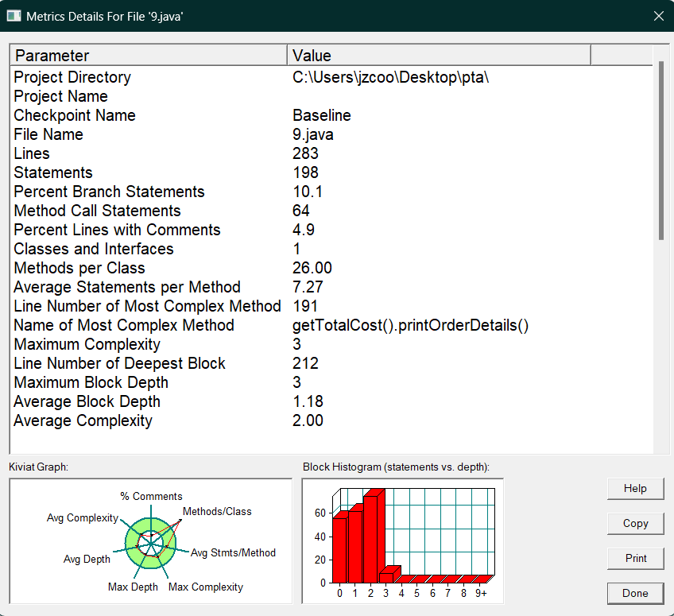The height and width of the screenshot is (616, 674).
Task: Select the Lines parameter row
Action: click(x=331, y=153)
